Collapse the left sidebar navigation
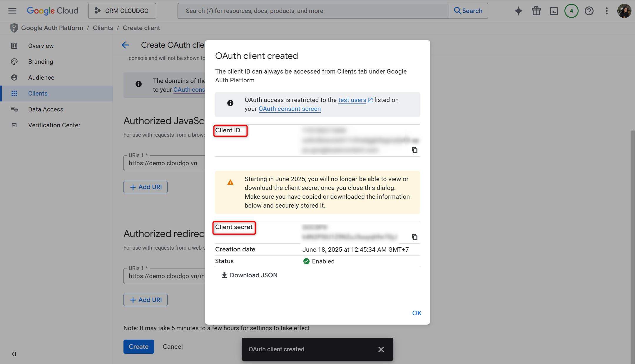Viewport: 635px width, 364px height. tap(14, 354)
